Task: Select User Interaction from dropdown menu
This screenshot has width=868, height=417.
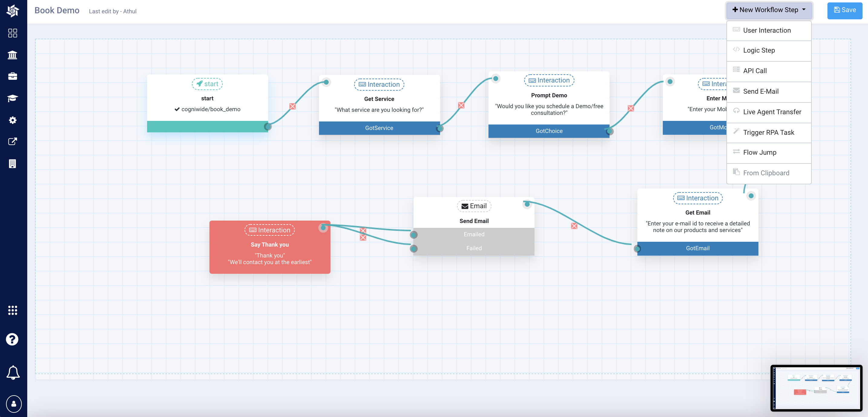Action: tap(767, 30)
